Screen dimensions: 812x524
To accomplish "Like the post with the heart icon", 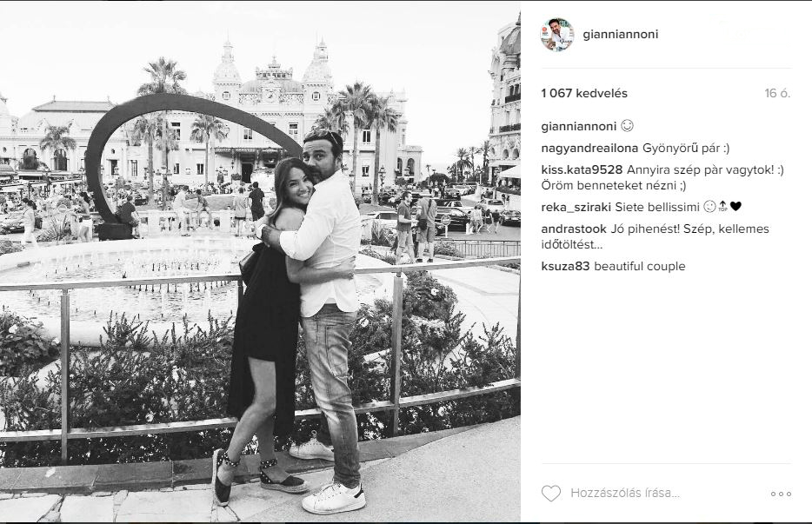I will [551, 494].
